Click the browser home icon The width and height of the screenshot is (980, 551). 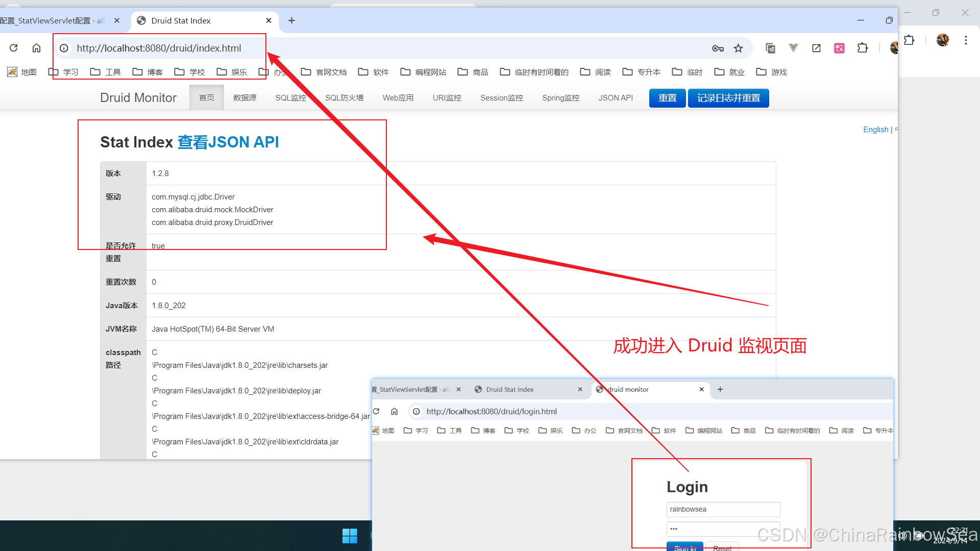coord(36,48)
